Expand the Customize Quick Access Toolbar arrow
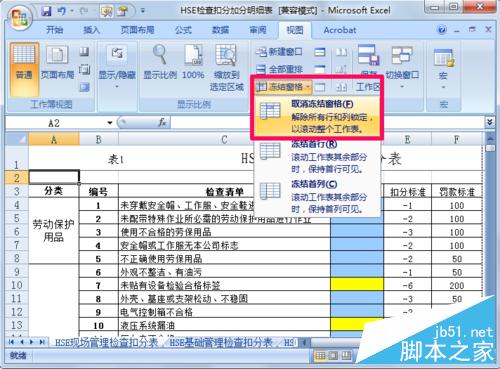This screenshot has height=369, width=500. pos(142,11)
